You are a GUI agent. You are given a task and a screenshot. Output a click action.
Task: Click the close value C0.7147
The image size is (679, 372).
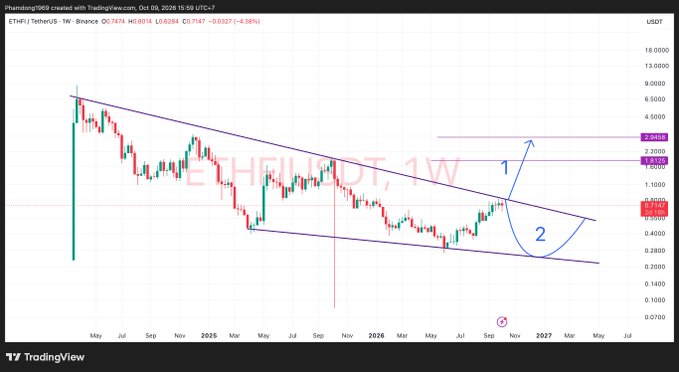pos(194,21)
